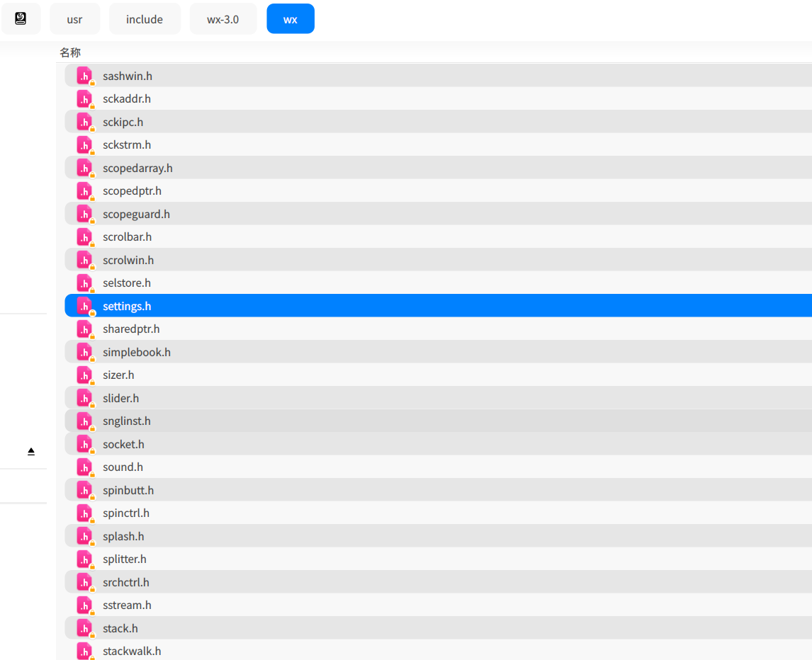Select the sashwin.h file icon
812x660 pixels.
click(85, 76)
